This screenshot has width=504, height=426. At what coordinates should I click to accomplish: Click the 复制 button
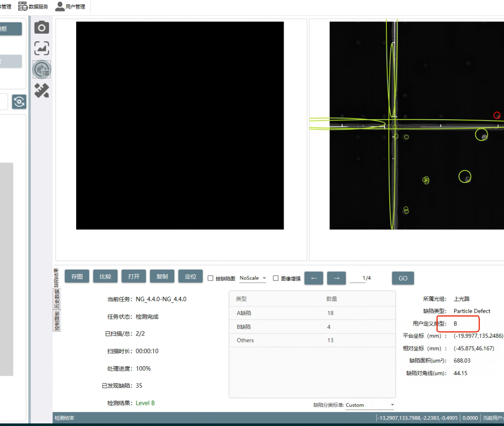162,277
